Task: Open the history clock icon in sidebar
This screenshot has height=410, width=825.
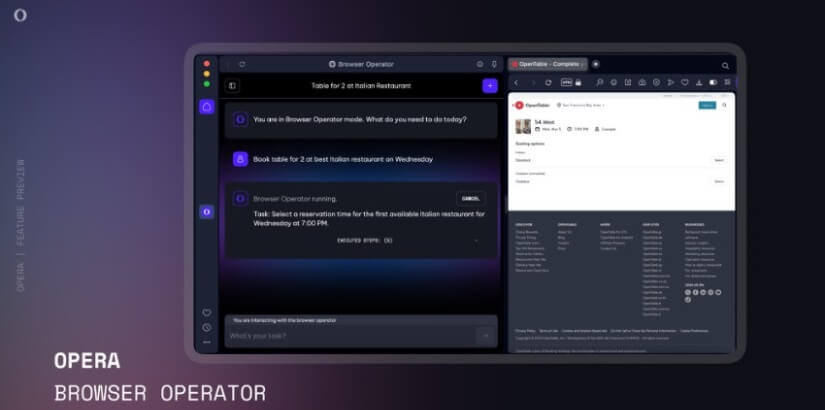Action: pyautogui.click(x=207, y=327)
